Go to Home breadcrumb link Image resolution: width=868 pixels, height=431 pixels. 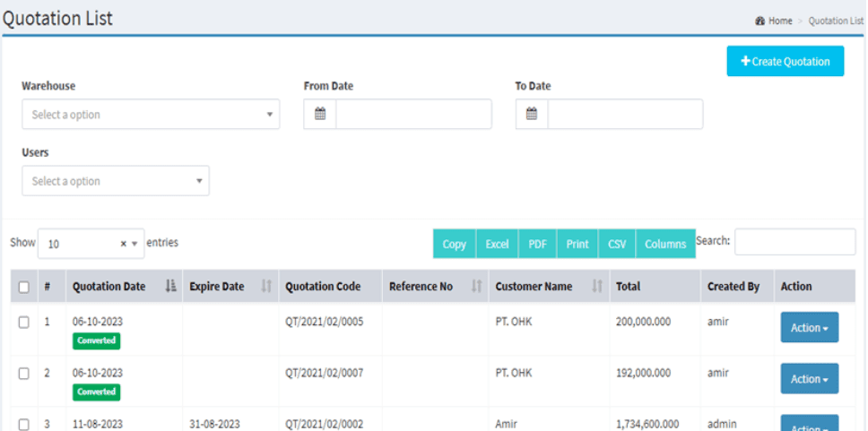point(780,21)
